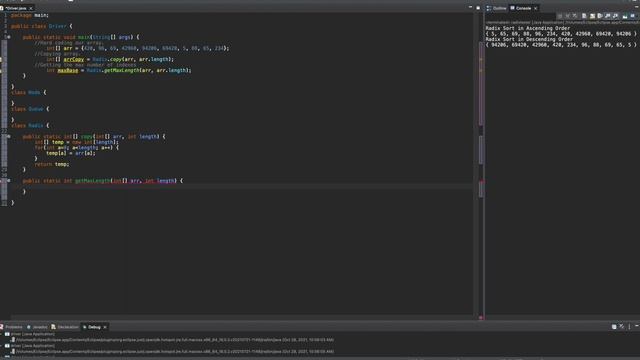This screenshot has height=360, width=640.
Task: Toggle Word Wrap in Console toolbar
Action: (600, 16)
